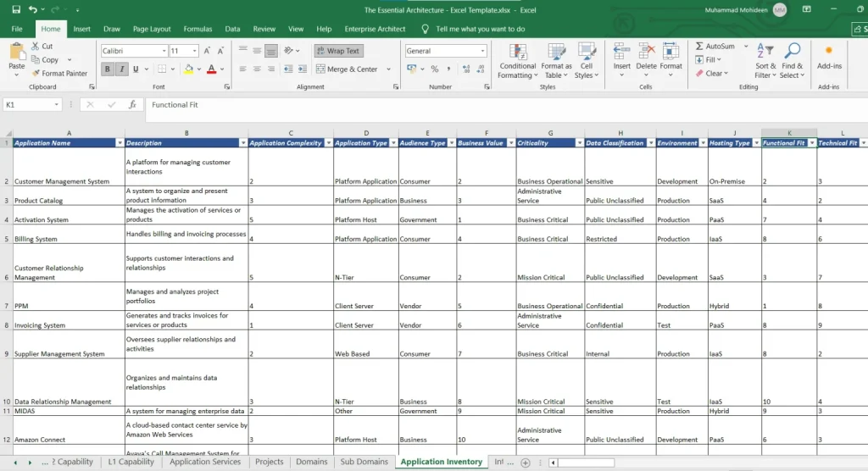Apply percent style formatting
The height and width of the screenshot is (471, 868).
coord(435,69)
